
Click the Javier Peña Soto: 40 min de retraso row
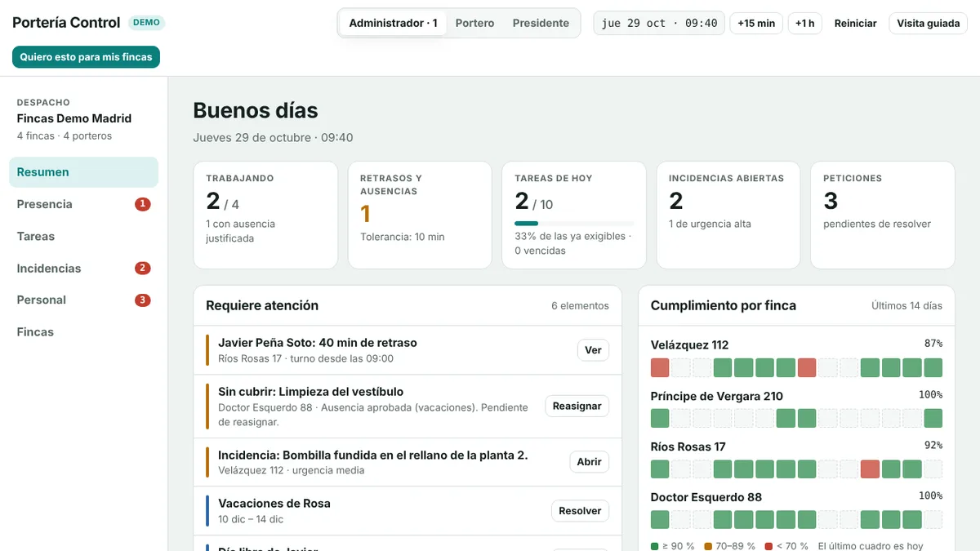pyautogui.click(x=408, y=350)
